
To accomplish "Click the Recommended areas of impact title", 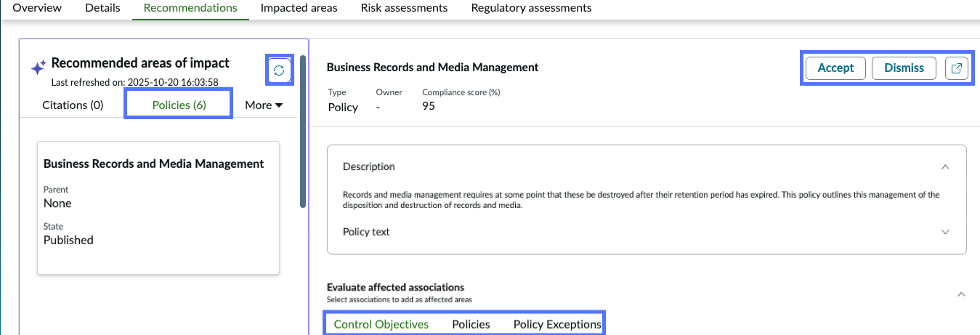I will 140,63.
